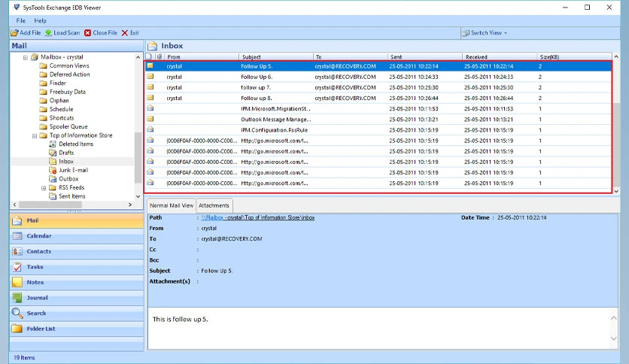Select the Schedule folder

[x=56, y=109]
